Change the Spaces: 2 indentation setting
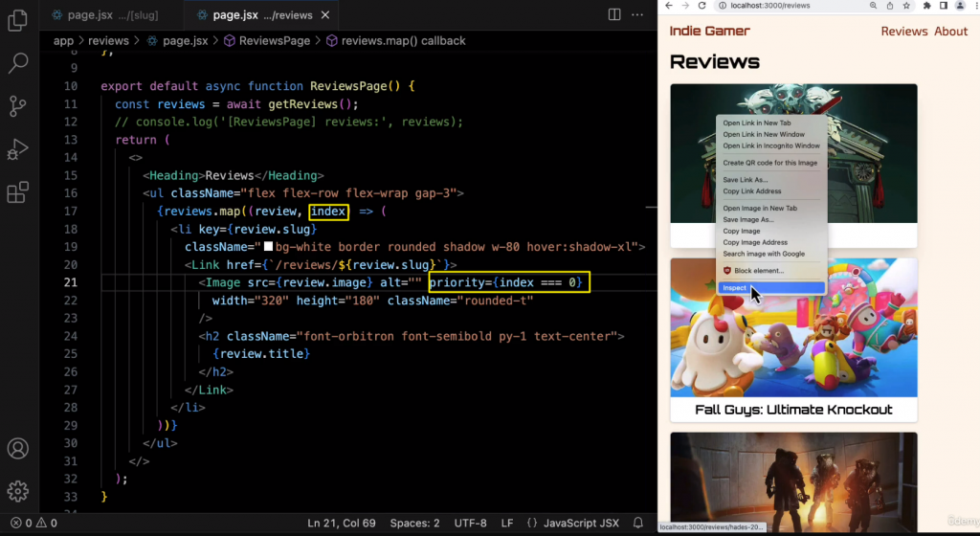This screenshot has width=980, height=536. click(x=414, y=523)
